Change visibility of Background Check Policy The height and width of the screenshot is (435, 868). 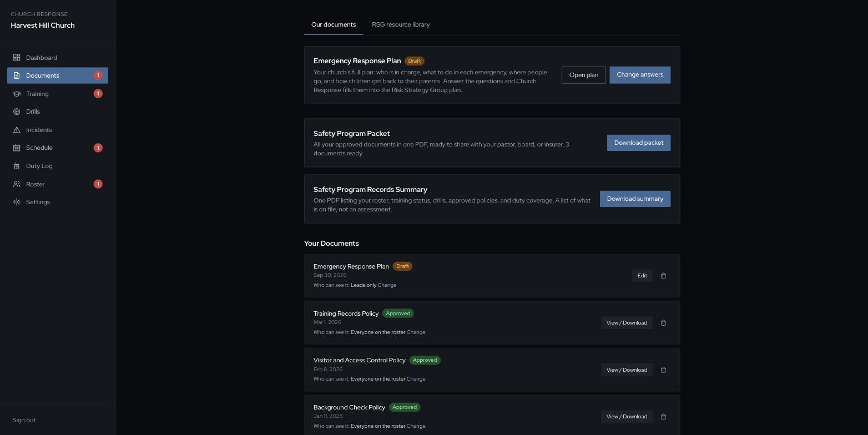pyautogui.click(x=416, y=426)
